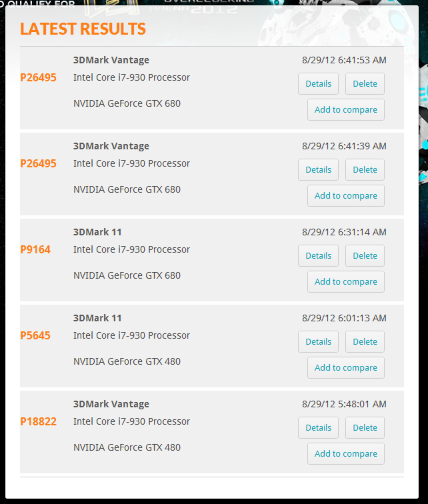The height and width of the screenshot is (504, 428).
Task: Add the P9164 result to compare
Action: (x=346, y=281)
